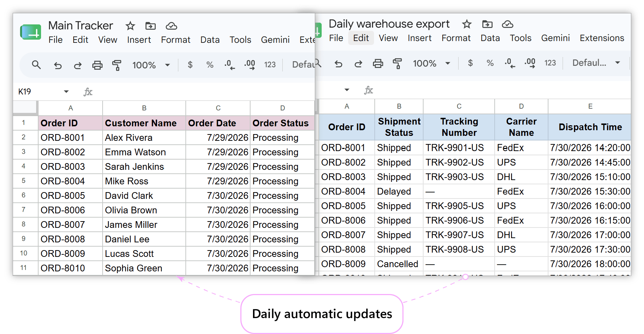Open zoom 100% dropdown in warehouse export
This screenshot has width=644, height=334.
pos(432,63)
